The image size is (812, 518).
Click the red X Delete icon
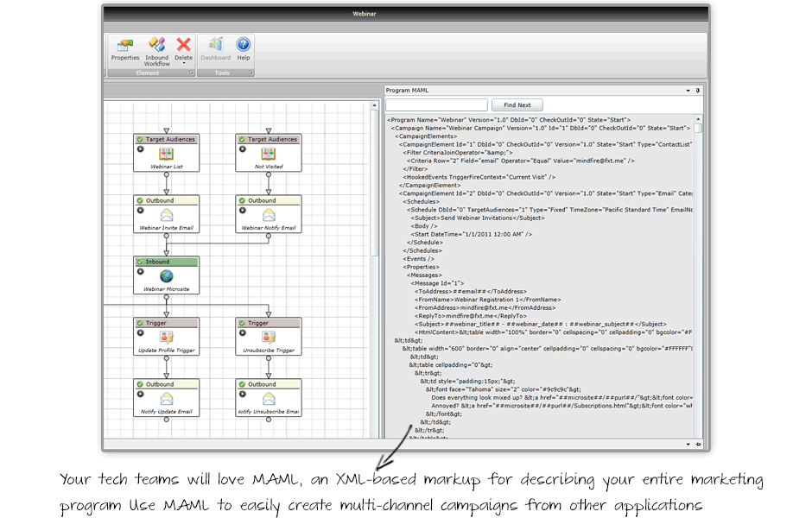click(184, 45)
